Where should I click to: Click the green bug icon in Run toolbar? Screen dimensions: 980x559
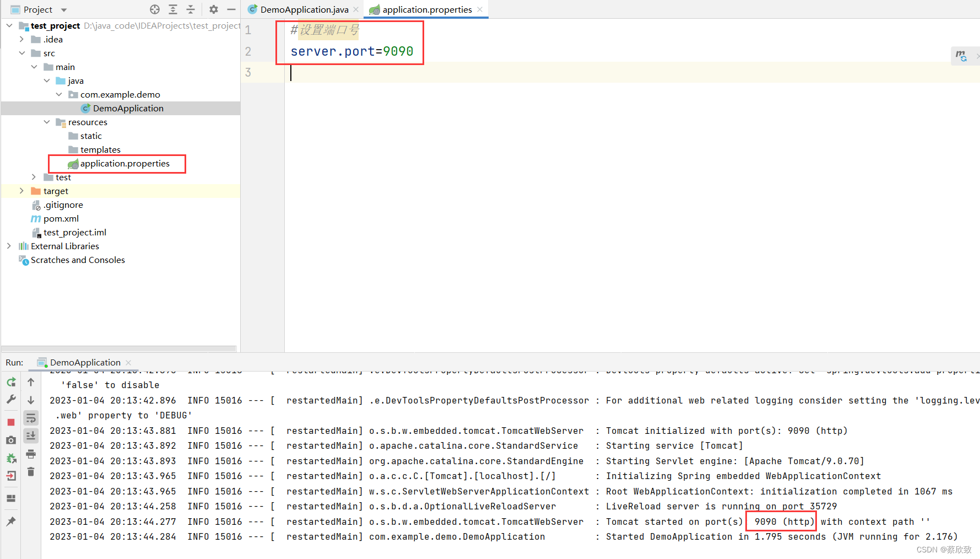[11, 458]
